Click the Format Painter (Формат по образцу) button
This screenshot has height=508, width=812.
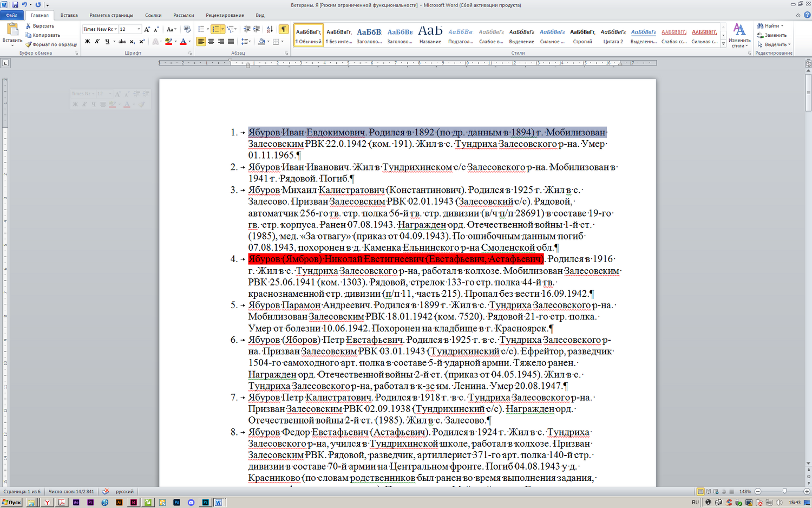51,44
